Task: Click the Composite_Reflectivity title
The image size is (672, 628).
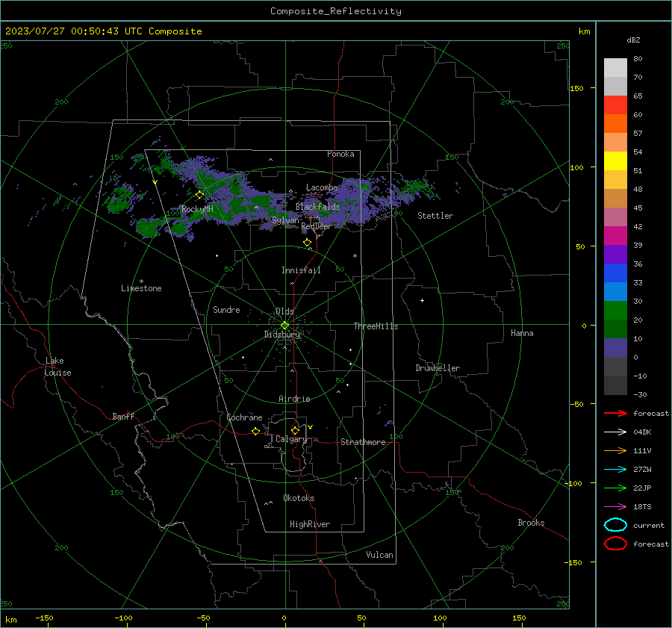Action: click(336, 11)
